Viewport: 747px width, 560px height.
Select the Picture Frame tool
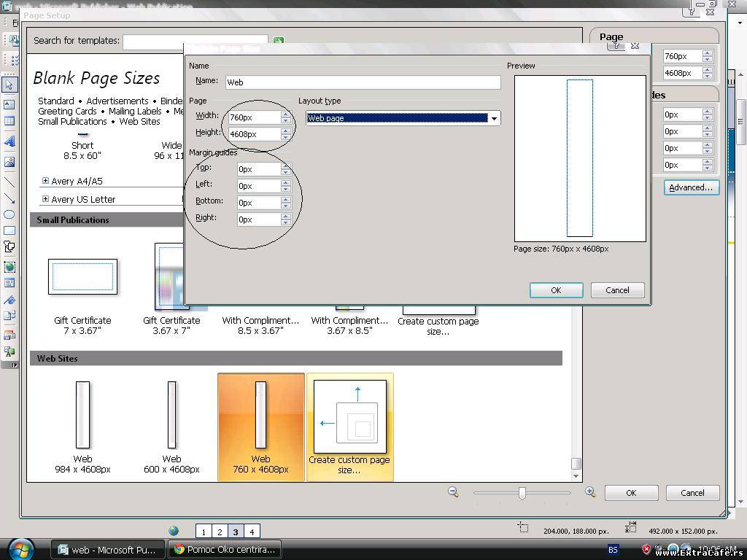pos(9,162)
